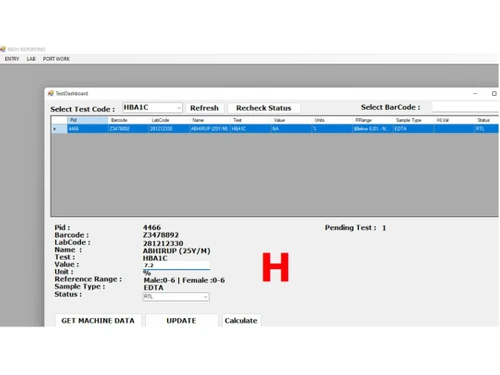The width and height of the screenshot is (500, 375).
Task: Click the Path Reporting app icon
Action: (3, 49)
